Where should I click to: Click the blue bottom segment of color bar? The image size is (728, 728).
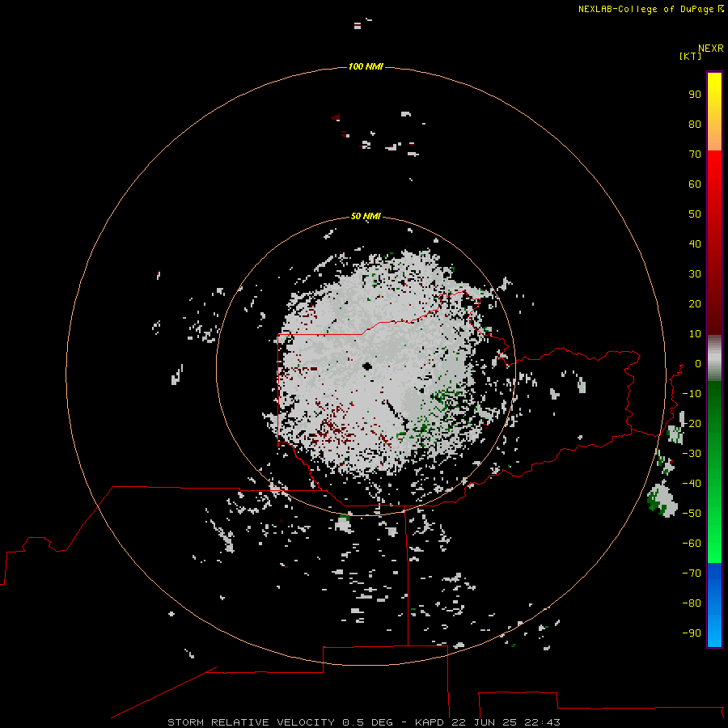click(714, 604)
